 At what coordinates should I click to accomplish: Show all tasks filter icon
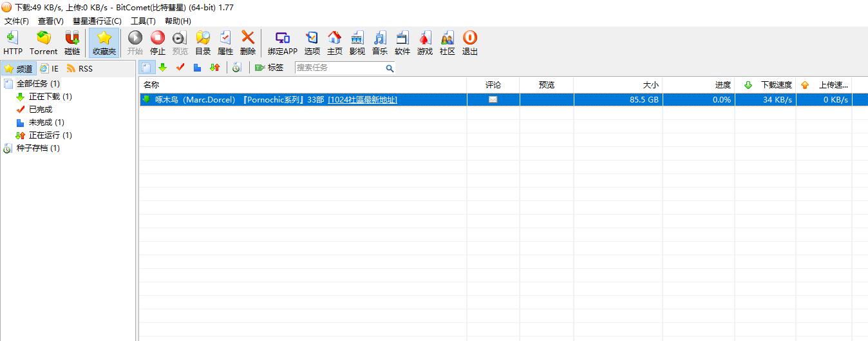click(147, 67)
